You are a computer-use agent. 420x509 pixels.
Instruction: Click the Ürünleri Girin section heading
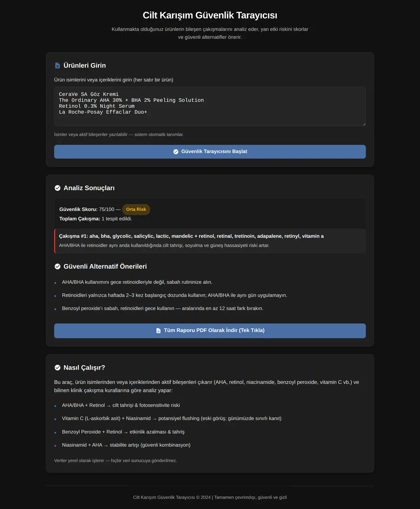(x=85, y=66)
